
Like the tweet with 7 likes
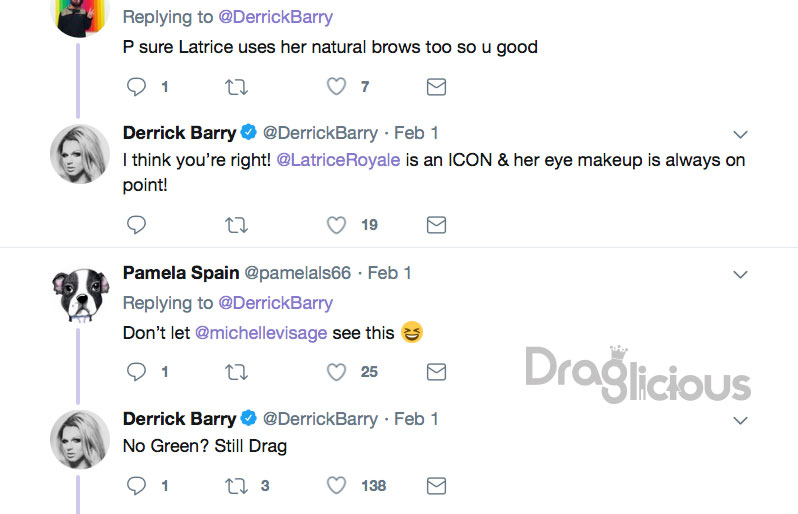pos(336,87)
